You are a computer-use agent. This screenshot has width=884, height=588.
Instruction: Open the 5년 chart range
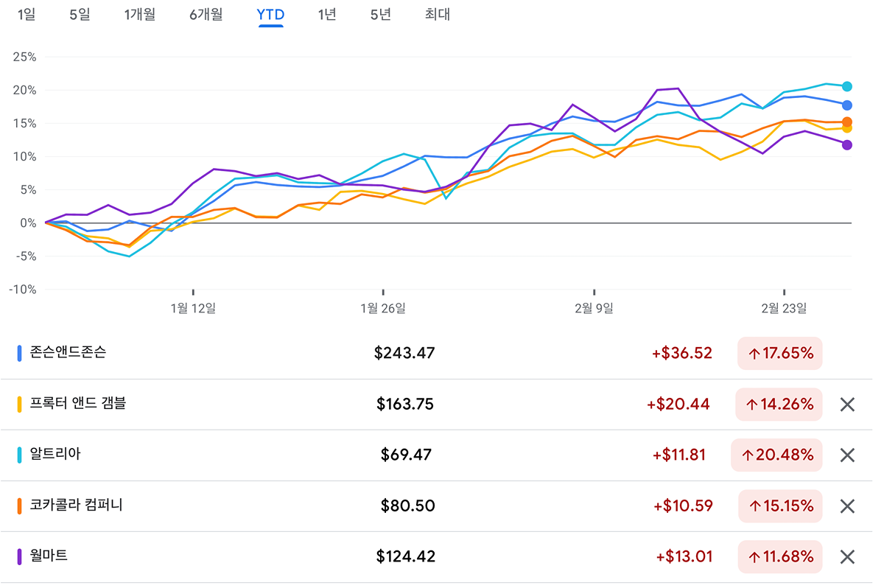pos(380,15)
